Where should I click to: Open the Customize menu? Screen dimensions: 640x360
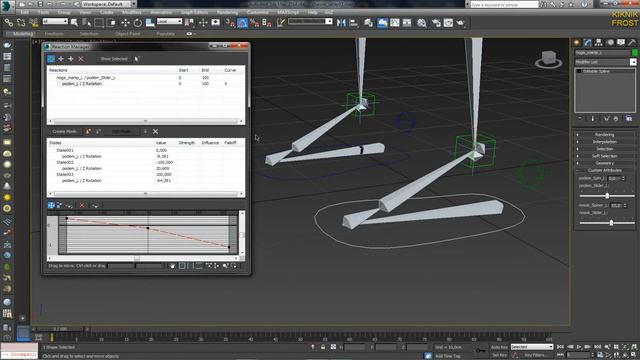click(258, 12)
